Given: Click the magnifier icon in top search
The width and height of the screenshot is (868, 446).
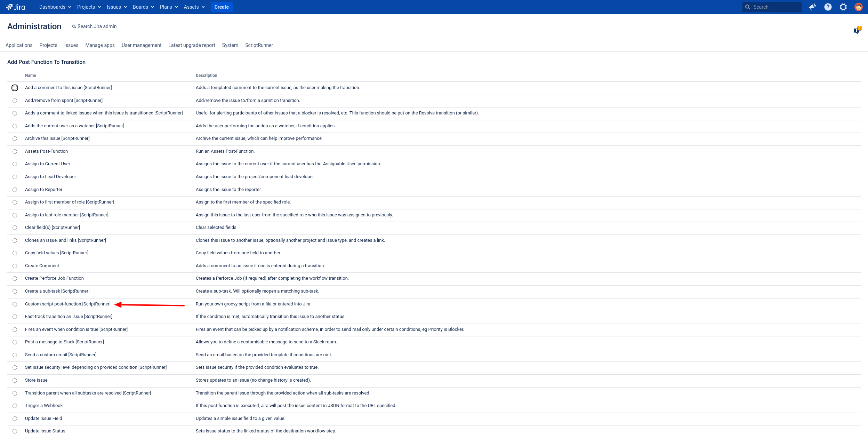Looking at the screenshot, I should tap(748, 7).
